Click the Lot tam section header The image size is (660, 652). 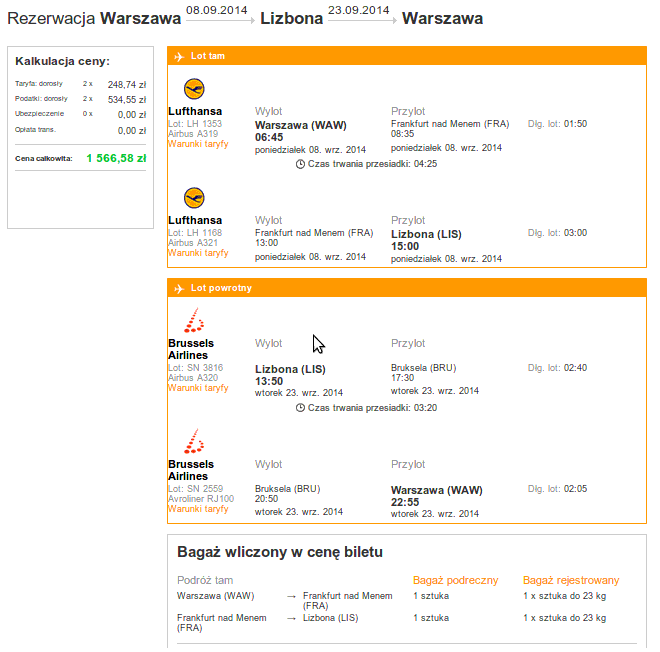tap(407, 56)
